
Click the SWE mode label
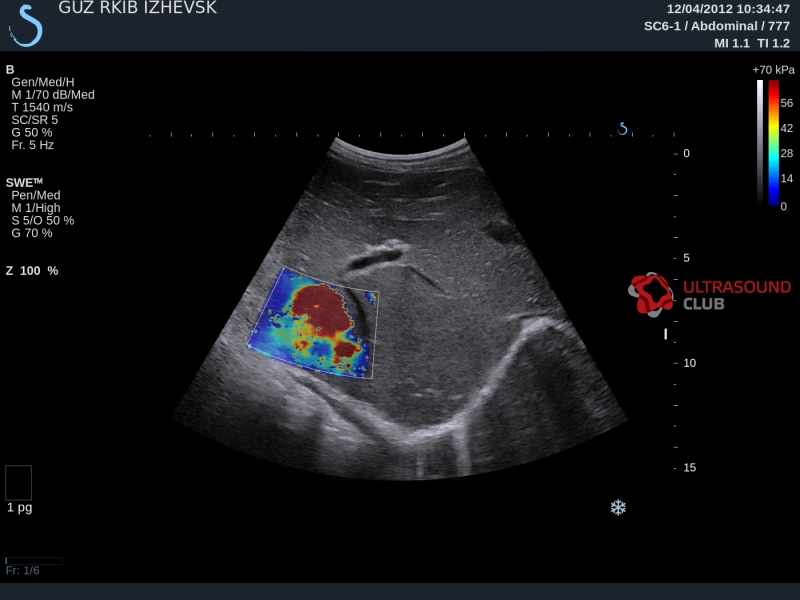24,183
